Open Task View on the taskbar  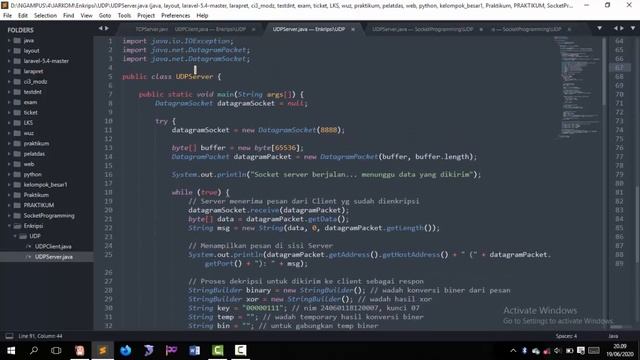tap(56, 351)
